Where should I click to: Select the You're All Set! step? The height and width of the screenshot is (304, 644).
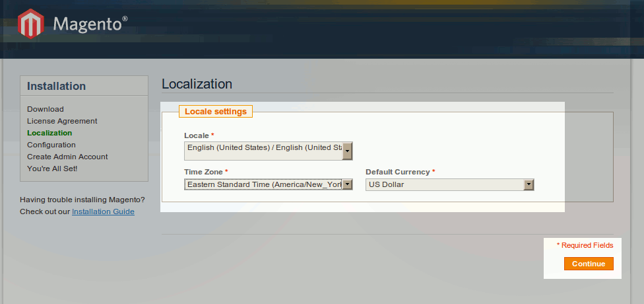(52, 169)
